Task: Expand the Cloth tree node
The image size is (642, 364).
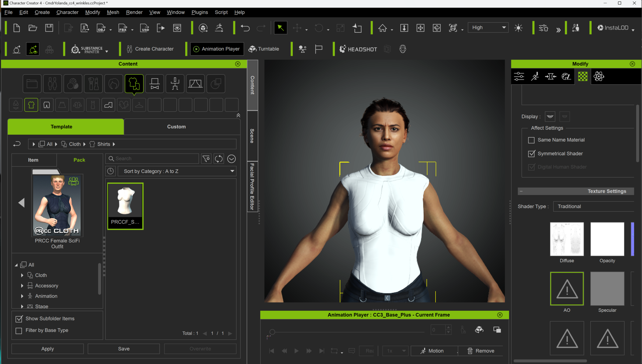Action: [22, 275]
